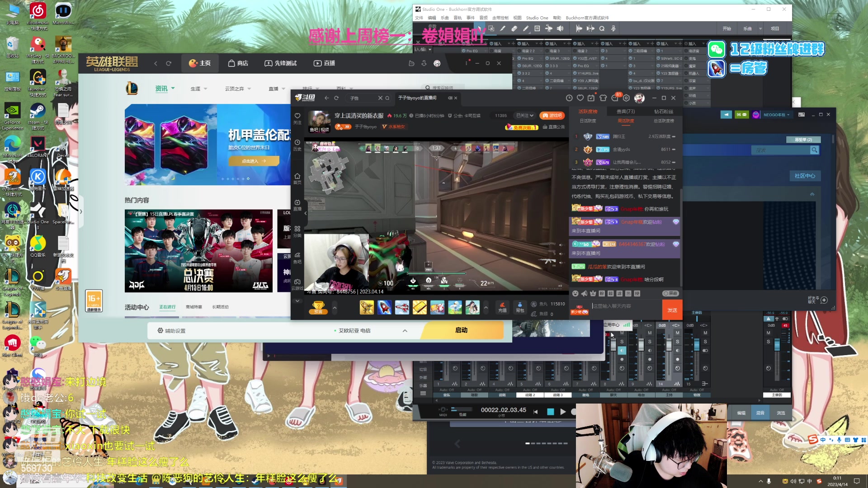
Task: Click the Studio One play button
Action: tap(563, 412)
